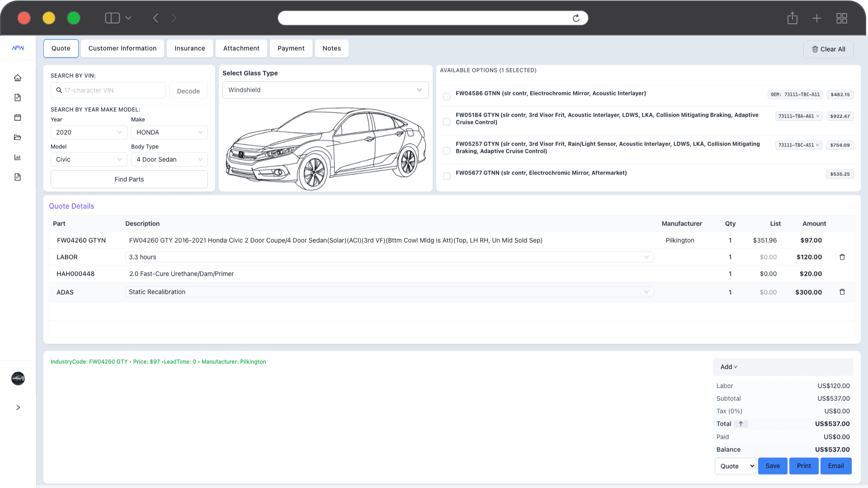Click the $754.09 price badge

pos(840,145)
